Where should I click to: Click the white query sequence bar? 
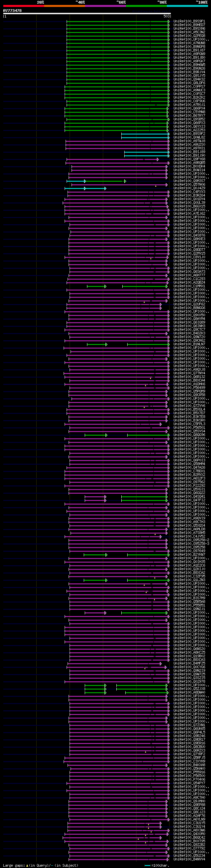87,14
